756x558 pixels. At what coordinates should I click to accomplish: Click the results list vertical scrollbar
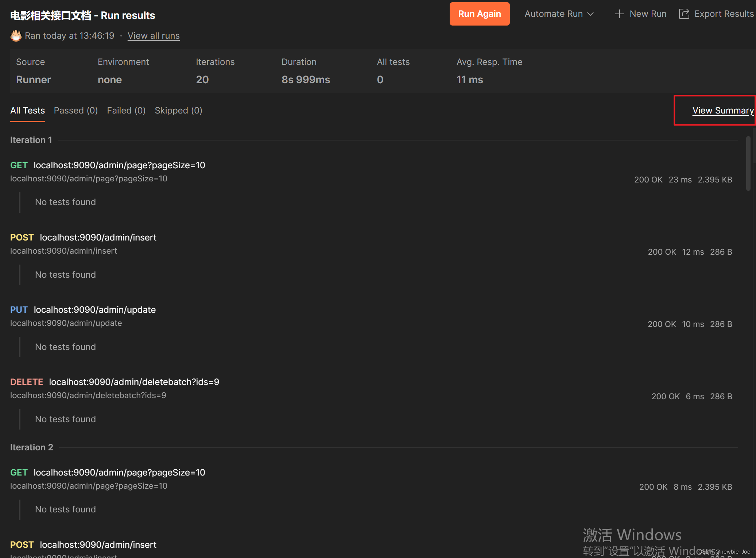748,163
